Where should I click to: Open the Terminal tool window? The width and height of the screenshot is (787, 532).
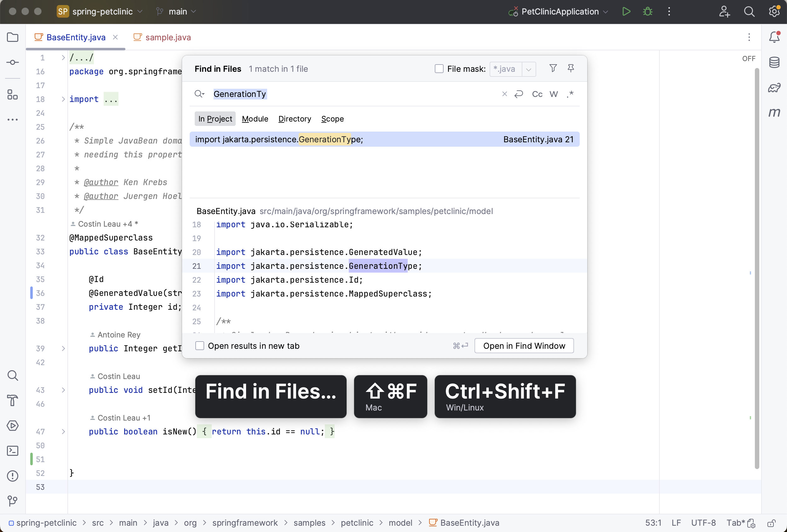[13, 451]
